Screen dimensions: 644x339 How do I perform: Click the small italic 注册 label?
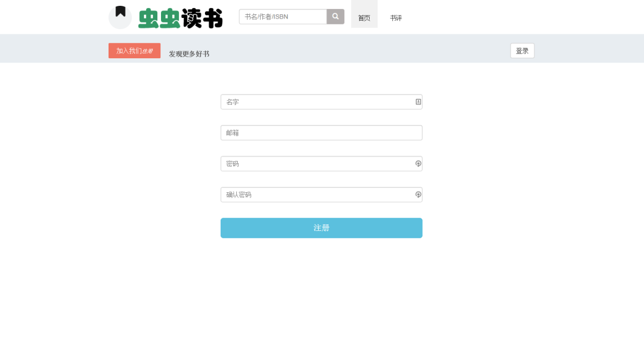(x=147, y=51)
